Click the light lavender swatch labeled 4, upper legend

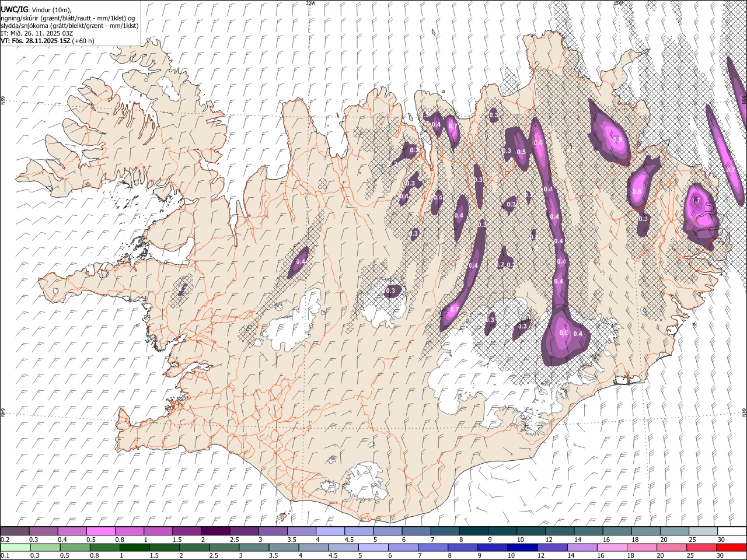tap(330, 531)
